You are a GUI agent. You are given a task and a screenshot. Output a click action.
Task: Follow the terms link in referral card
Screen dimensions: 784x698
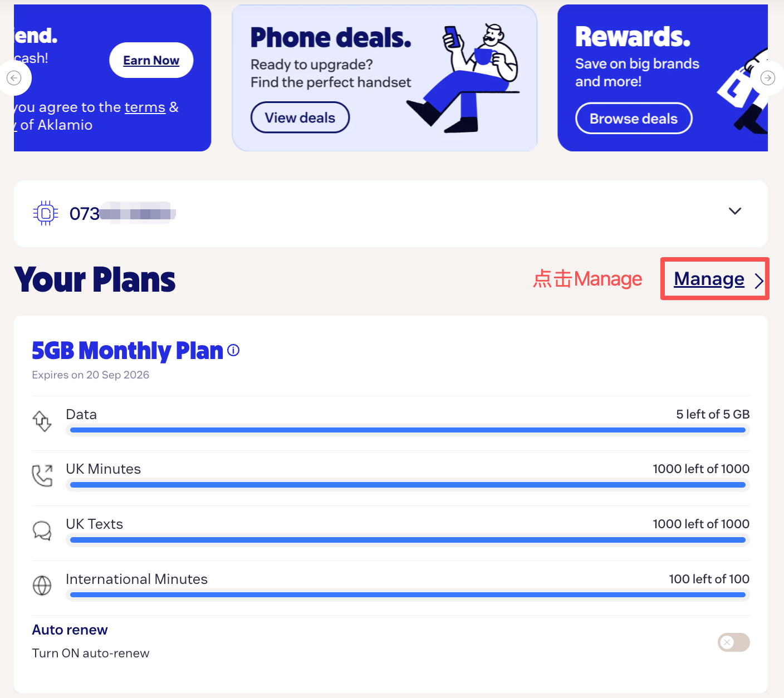[x=145, y=107]
